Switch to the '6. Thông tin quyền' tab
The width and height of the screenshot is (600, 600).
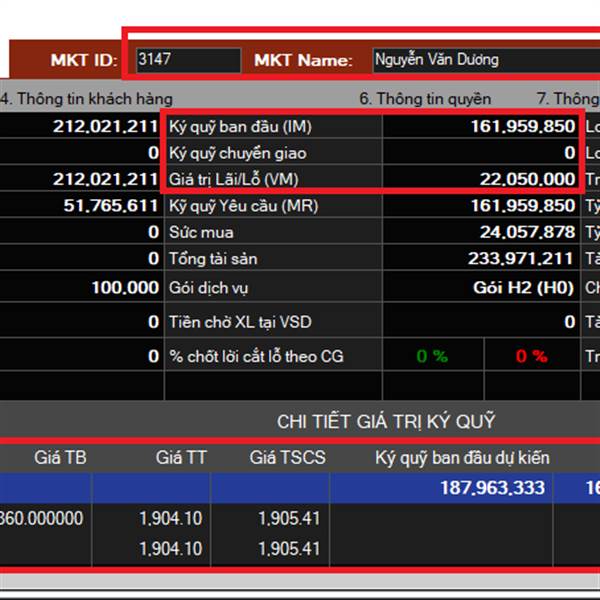(425, 99)
